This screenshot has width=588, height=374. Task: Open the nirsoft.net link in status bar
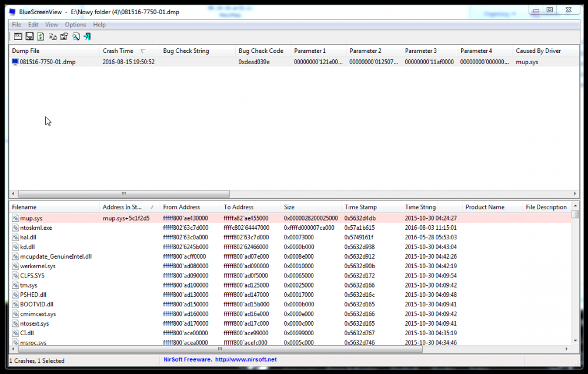point(246,359)
